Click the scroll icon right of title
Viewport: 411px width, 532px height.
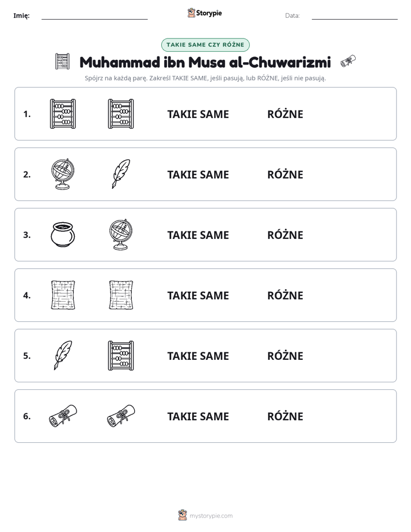pos(348,61)
